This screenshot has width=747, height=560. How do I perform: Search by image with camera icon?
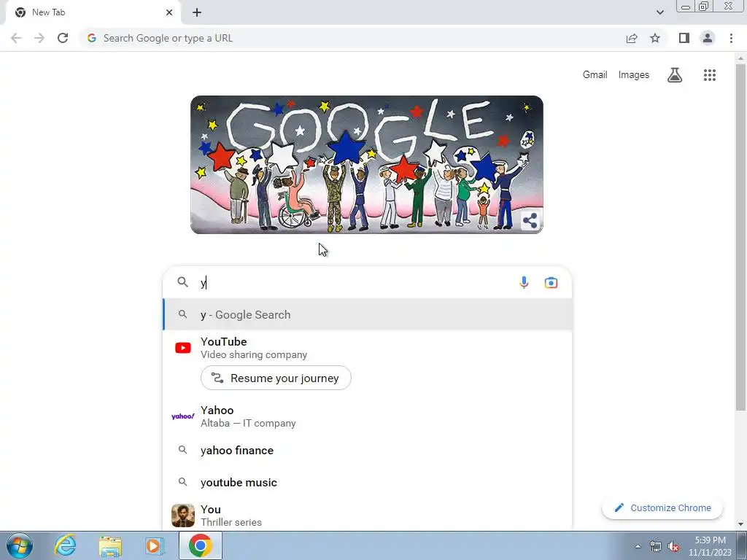click(551, 282)
